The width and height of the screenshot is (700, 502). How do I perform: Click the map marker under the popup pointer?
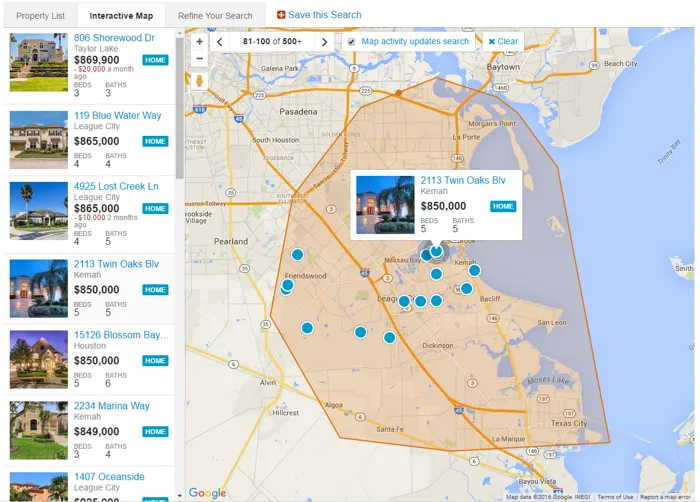pos(436,251)
